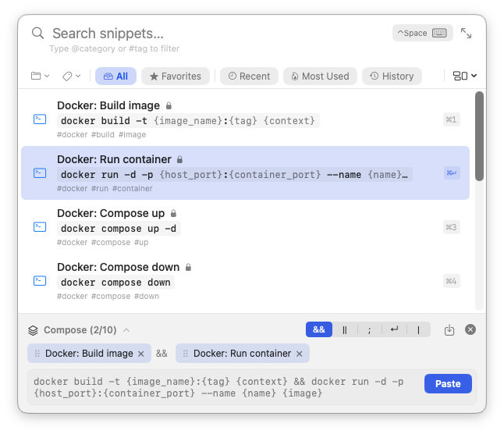
Task: Click the docker compose down code
Action: click(115, 283)
